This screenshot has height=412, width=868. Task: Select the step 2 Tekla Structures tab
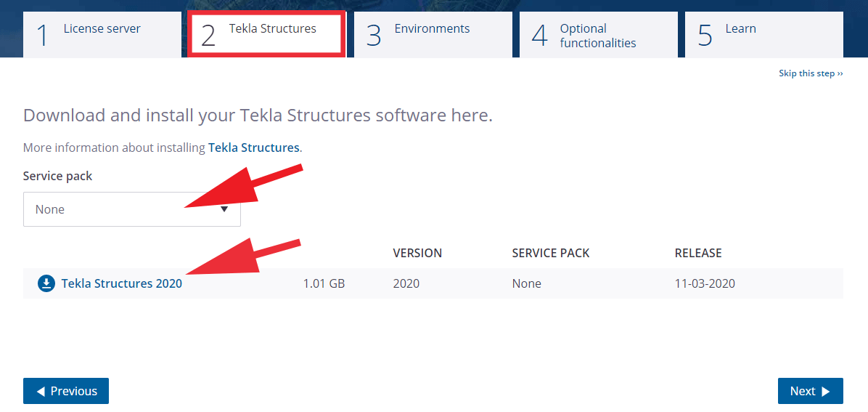point(267,34)
